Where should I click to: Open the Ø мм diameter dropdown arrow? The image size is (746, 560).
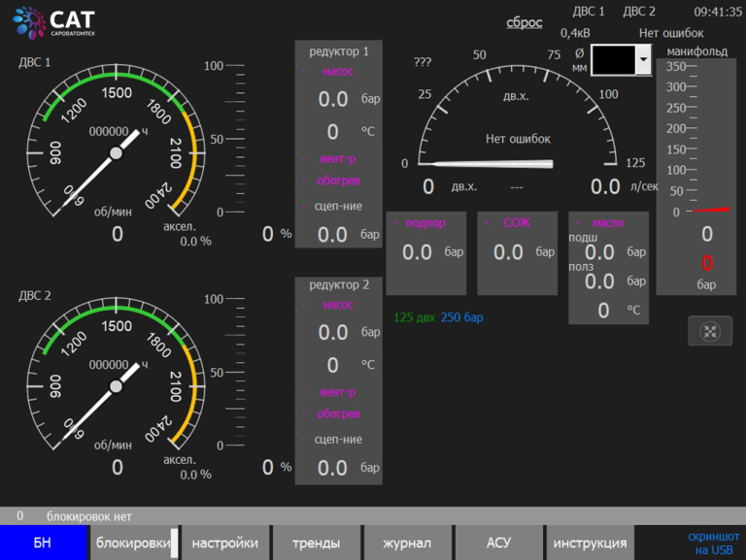coord(642,60)
